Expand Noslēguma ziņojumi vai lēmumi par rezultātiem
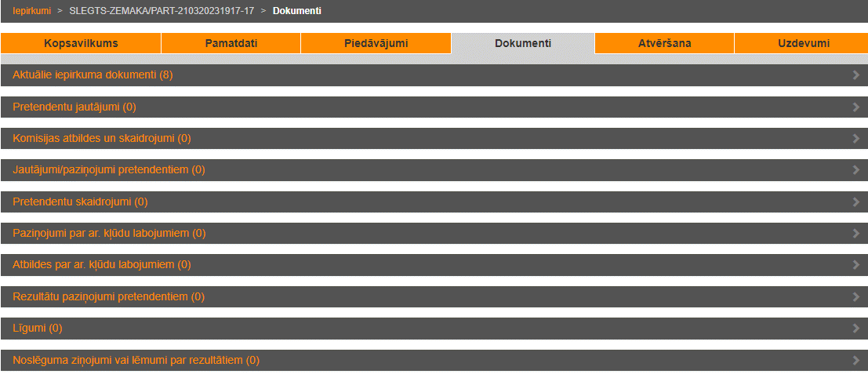The width and height of the screenshot is (868, 374). click(x=136, y=361)
